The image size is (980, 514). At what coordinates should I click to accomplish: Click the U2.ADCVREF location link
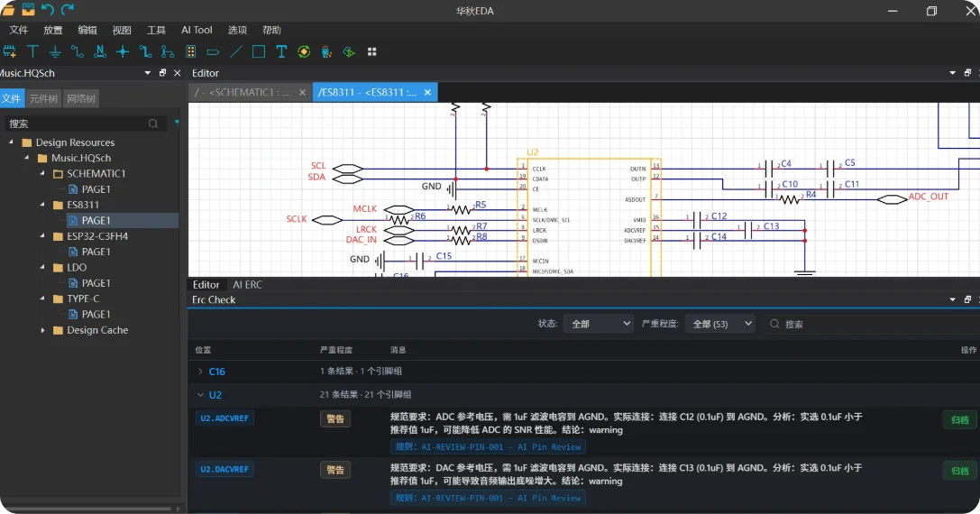point(224,418)
